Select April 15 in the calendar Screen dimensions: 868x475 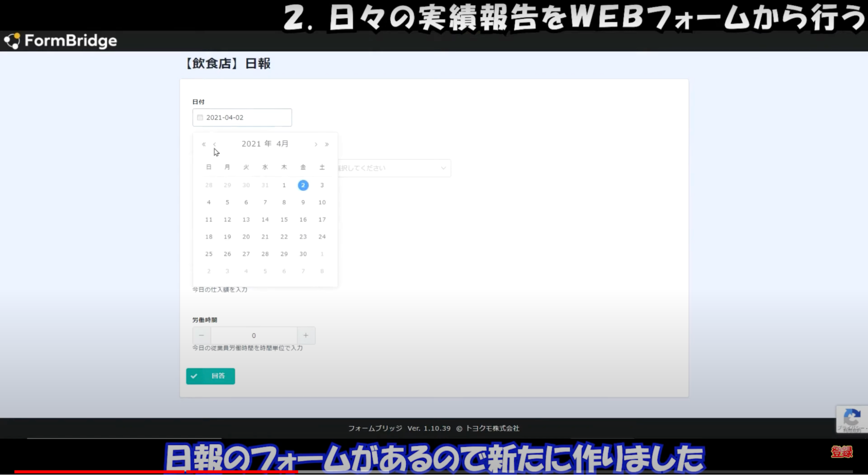click(x=284, y=219)
